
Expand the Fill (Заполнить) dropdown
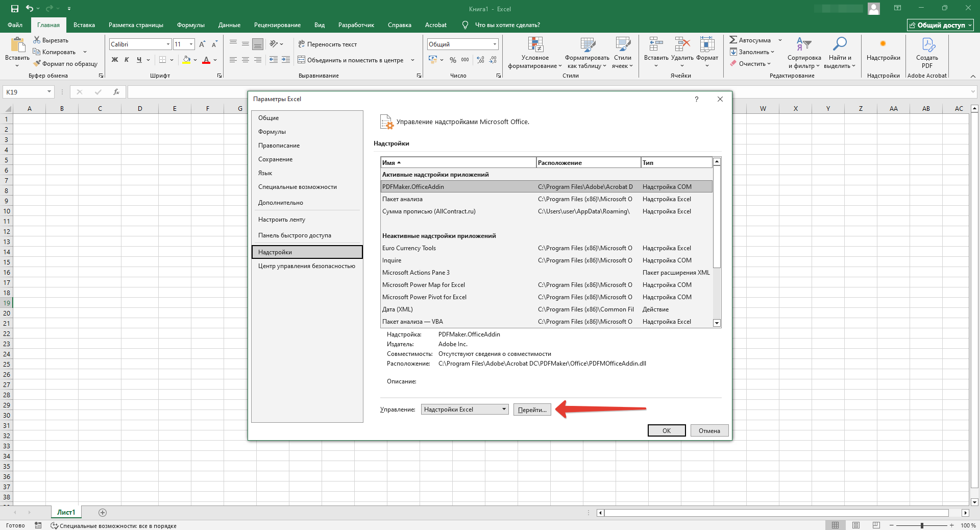click(772, 52)
